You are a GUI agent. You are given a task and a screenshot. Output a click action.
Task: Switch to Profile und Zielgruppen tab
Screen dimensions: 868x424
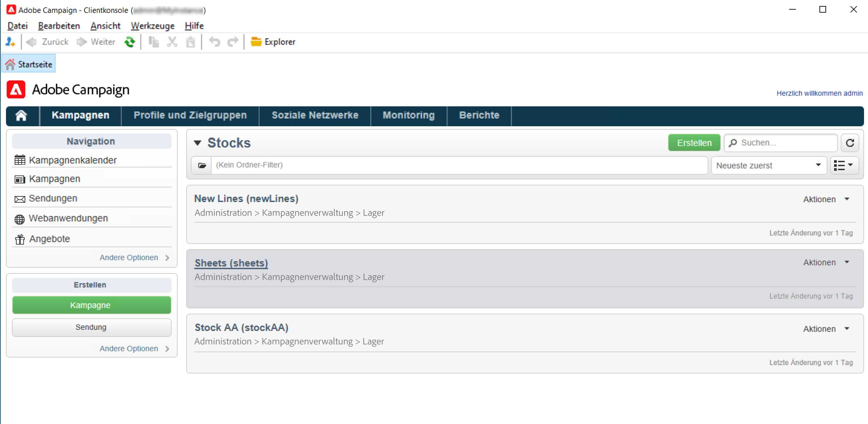[x=190, y=116]
